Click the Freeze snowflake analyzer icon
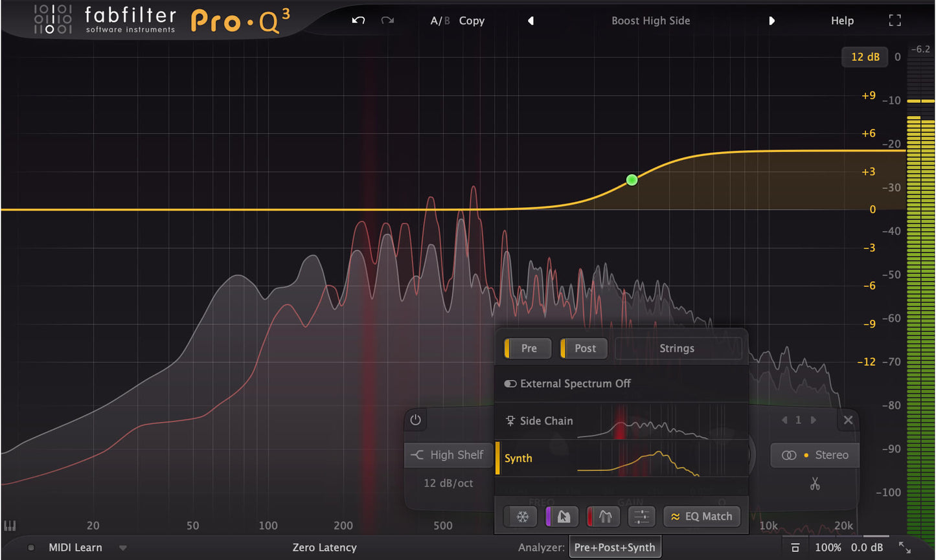Viewport: 936px width, 560px height. point(522,517)
